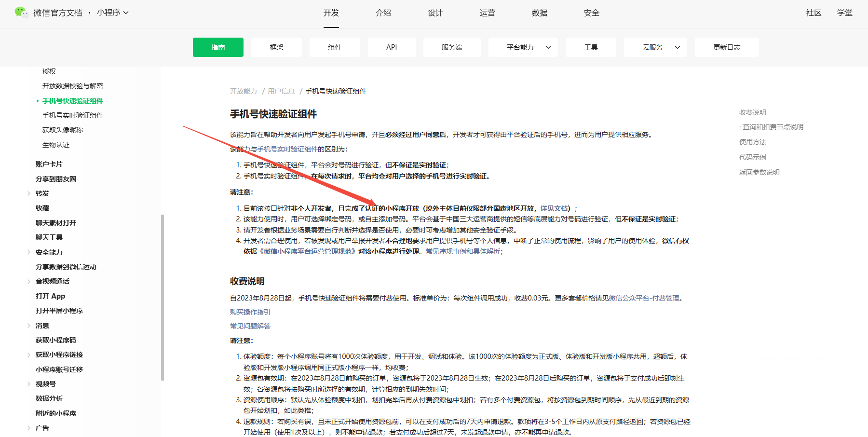Image resolution: width=868 pixels, height=437 pixels.
Task: Expand the 消息 sidebar section
Action: (x=29, y=326)
